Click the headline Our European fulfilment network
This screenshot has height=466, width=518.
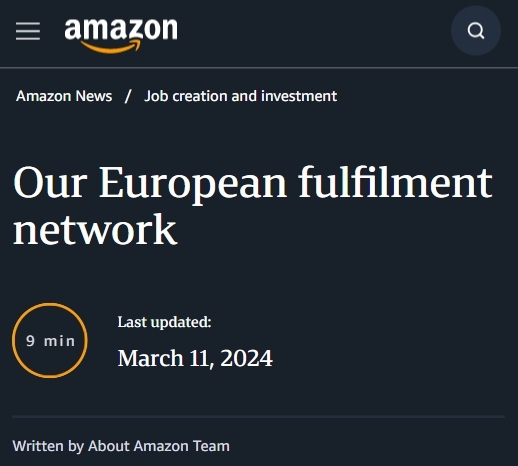pos(253,205)
